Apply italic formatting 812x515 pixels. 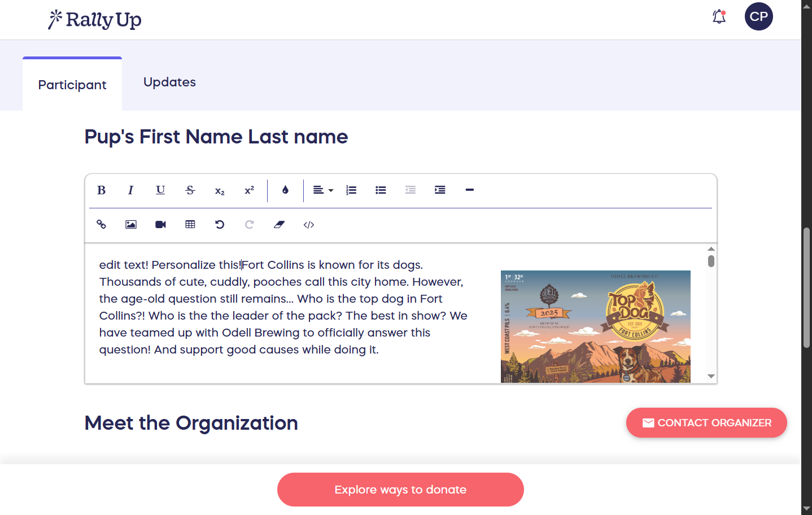pyautogui.click(x=131, y=190)
